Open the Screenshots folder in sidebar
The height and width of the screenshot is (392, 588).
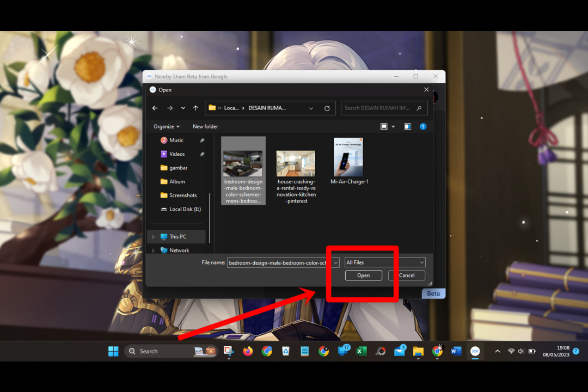182,195
